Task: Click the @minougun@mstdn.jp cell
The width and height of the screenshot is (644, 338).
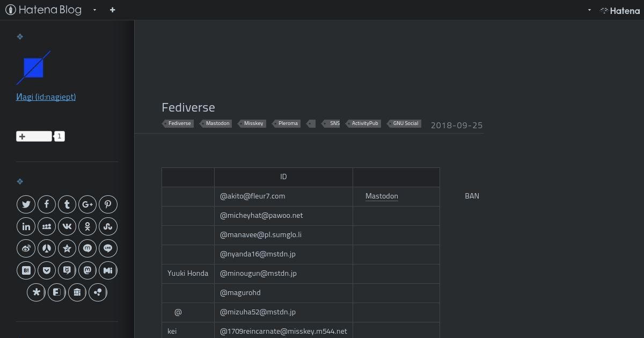Action: [x=283, y=274]
